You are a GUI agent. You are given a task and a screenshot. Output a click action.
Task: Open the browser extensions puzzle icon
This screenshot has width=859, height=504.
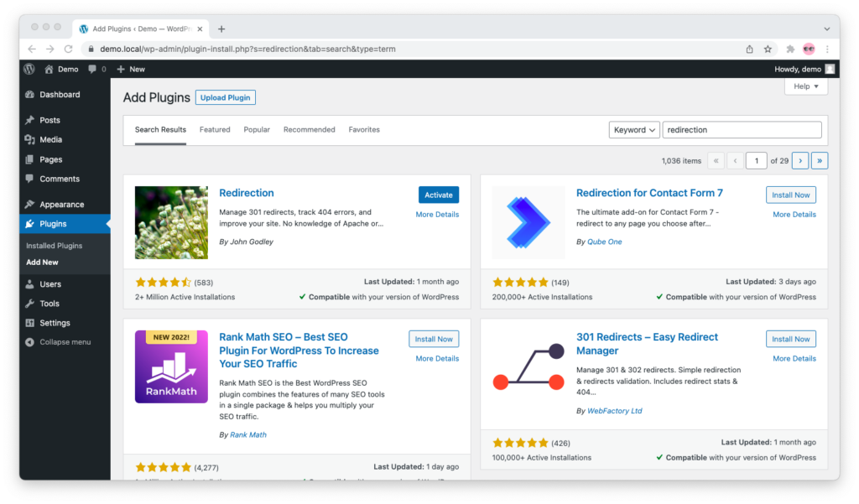790,49
